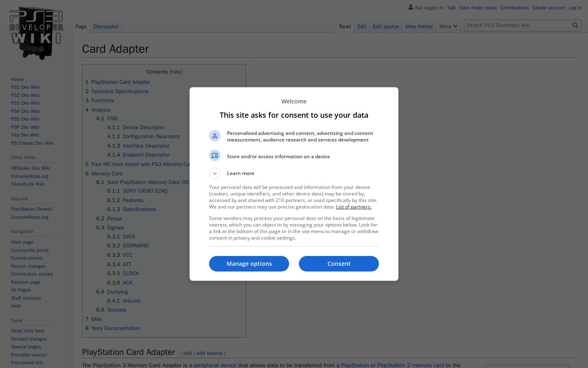
Task: Click the PS3 Developer Wiki logo
Action: click(x=36, y=33)
